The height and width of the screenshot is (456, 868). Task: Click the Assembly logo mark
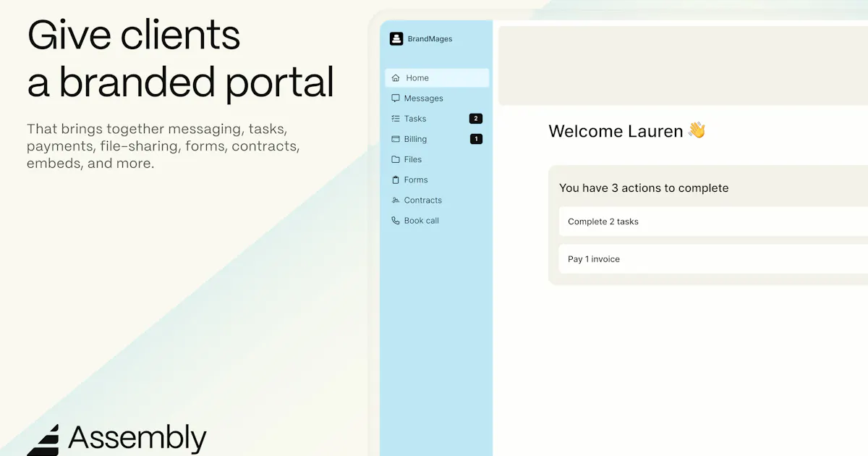[43, 440]
